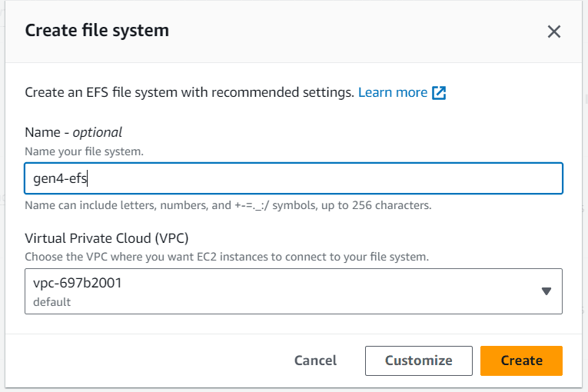Click the external link icon beside Learn more
The width and height of the screenshot is (588, 392).
tap(439, 93)
